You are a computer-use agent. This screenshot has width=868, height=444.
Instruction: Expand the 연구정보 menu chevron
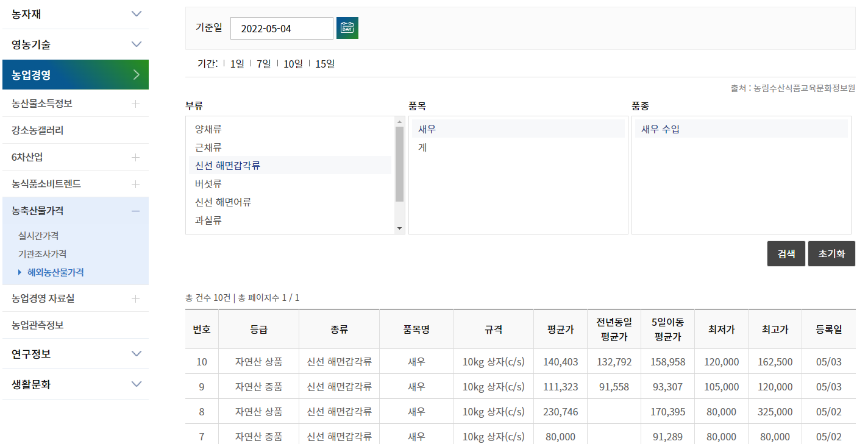pyautogui.click(x=137, y=354)
